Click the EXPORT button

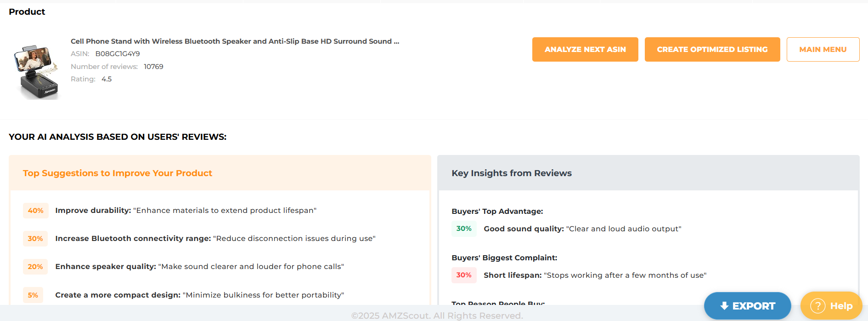[747, 305]
